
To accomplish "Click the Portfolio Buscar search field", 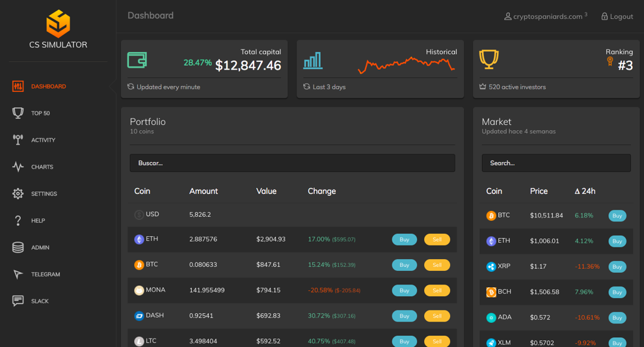I will coord(292,163).
